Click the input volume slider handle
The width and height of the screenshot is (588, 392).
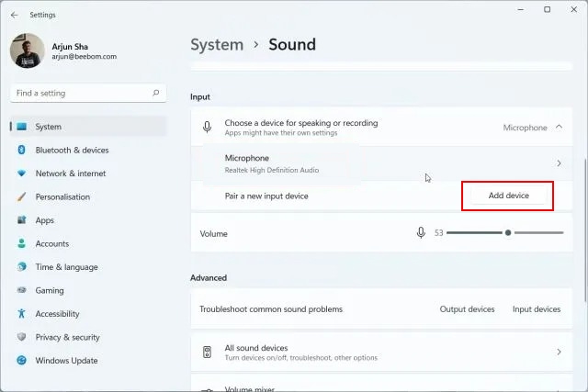(x=507, y=233)
